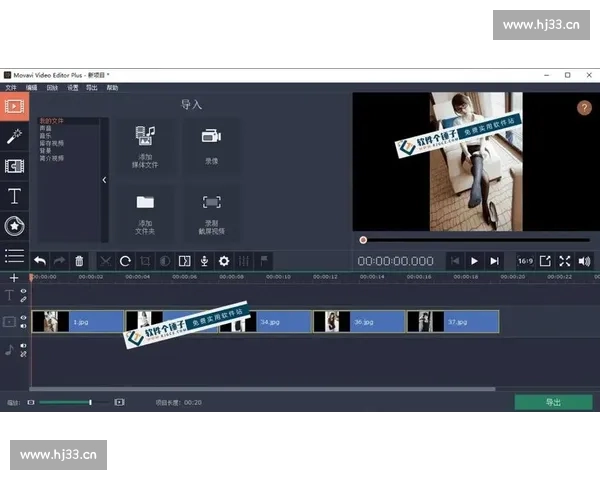The height and width of the screenshot is (480, 600).
Task: Click the microphone record audio icon
Action: pyautogui.click(x=204, y=261)
